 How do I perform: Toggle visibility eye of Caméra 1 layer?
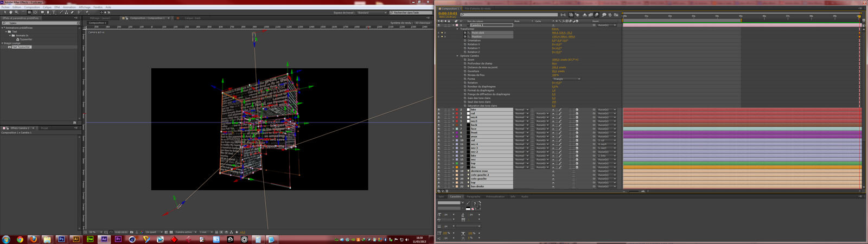coord(439,25)
